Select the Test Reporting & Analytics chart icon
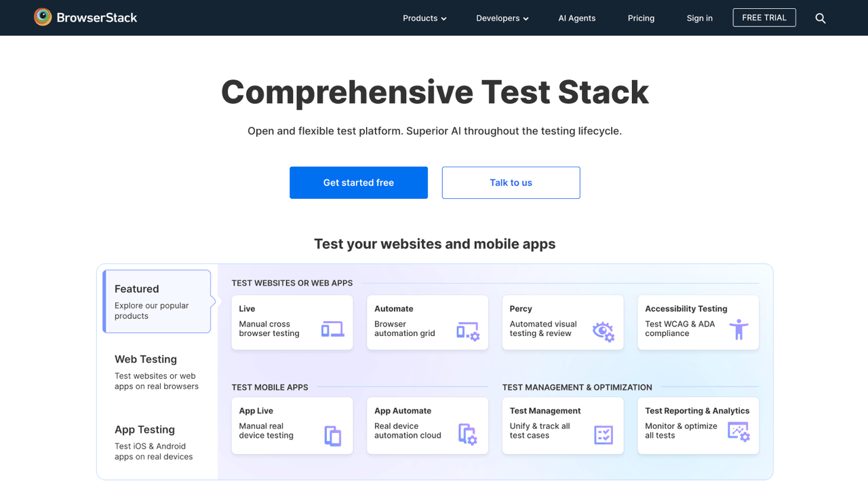868x488 pixels. pos(740,432)
